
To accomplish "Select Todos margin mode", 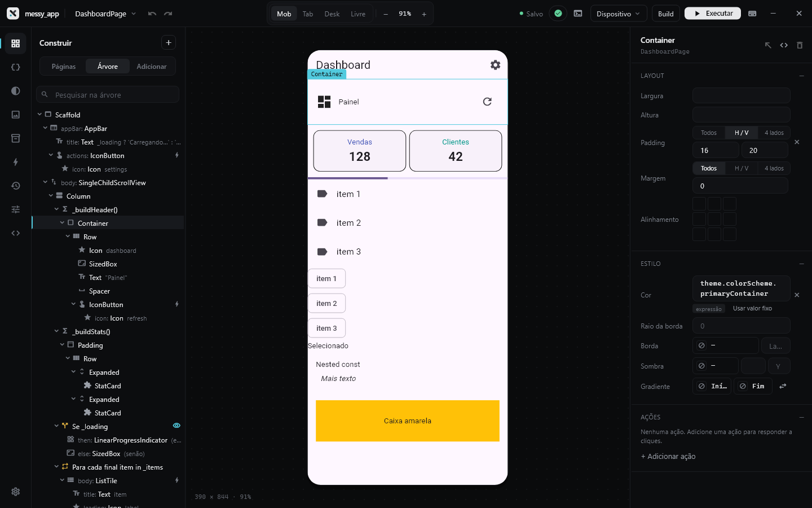I will 709,169.
